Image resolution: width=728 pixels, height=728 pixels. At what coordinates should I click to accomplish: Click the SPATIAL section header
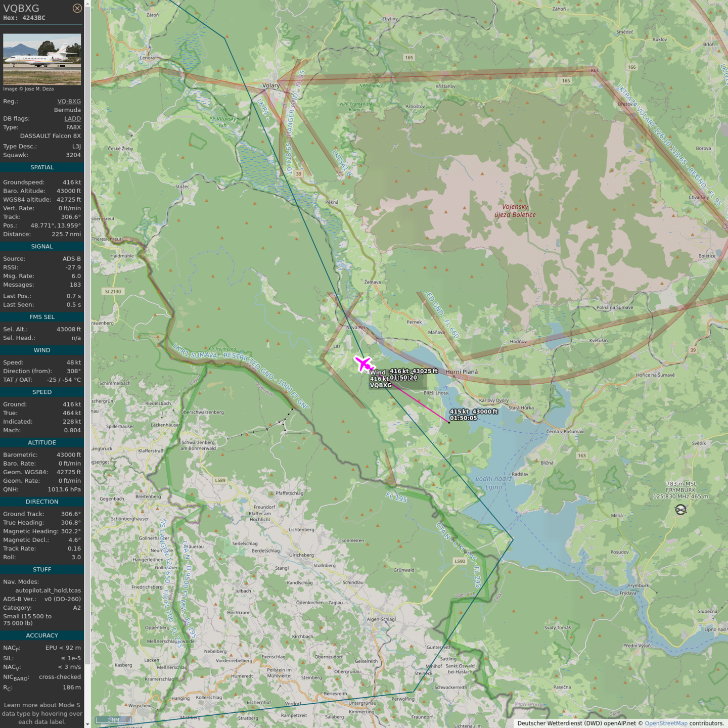(x=42, y=167)
